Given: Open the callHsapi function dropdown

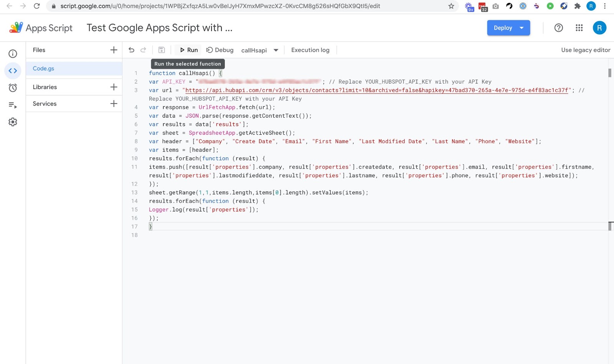Looking at the screenshot, I should pyautogui.click(x=260, y=50).
